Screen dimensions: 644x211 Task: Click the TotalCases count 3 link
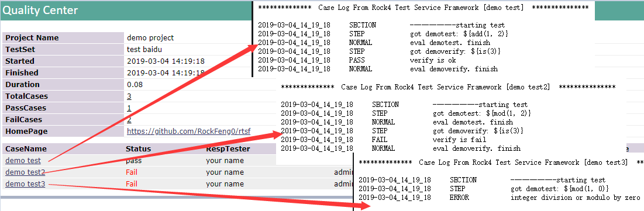click(x=129, y=96)
